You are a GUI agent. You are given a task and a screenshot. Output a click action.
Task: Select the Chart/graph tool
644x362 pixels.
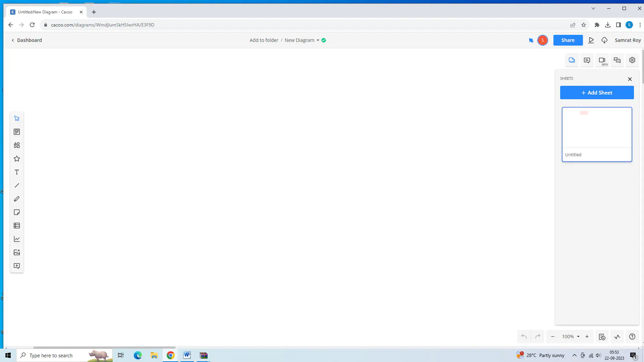[17, 239]
